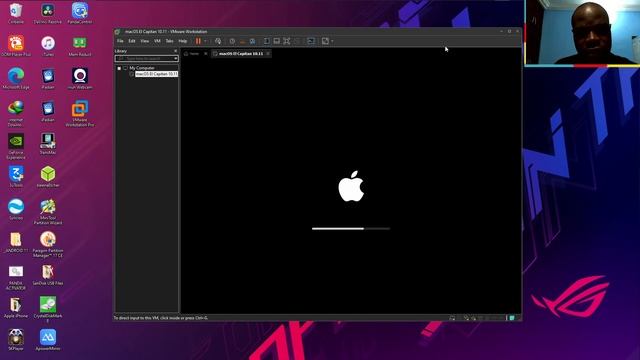The width and height of the screenshot is (640, 360).
Task: Open Internet Download Manager desktop icon
Action: [x=16, y=113]
